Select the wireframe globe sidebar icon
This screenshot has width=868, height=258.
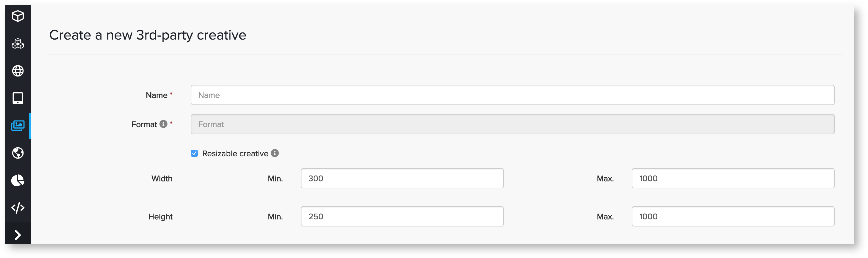[x=18, y=71]
